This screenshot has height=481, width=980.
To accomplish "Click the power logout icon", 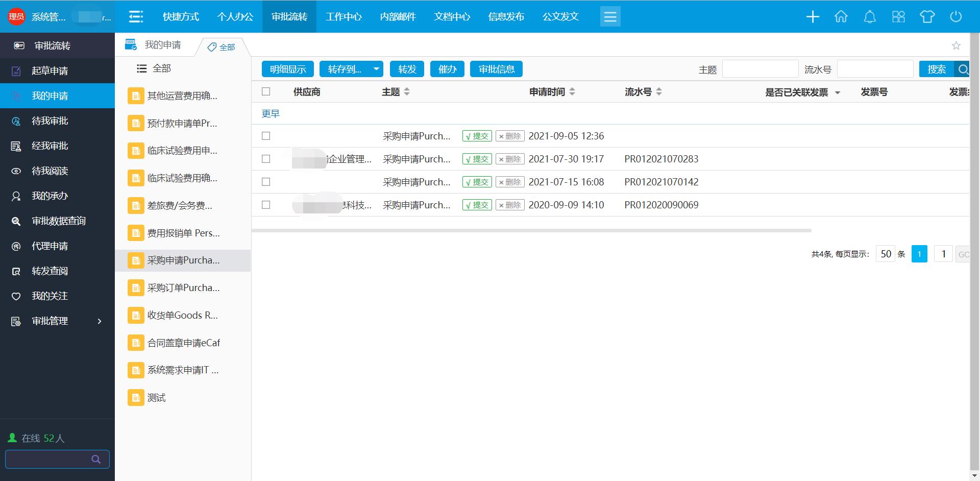I will [x=955, y=17].
